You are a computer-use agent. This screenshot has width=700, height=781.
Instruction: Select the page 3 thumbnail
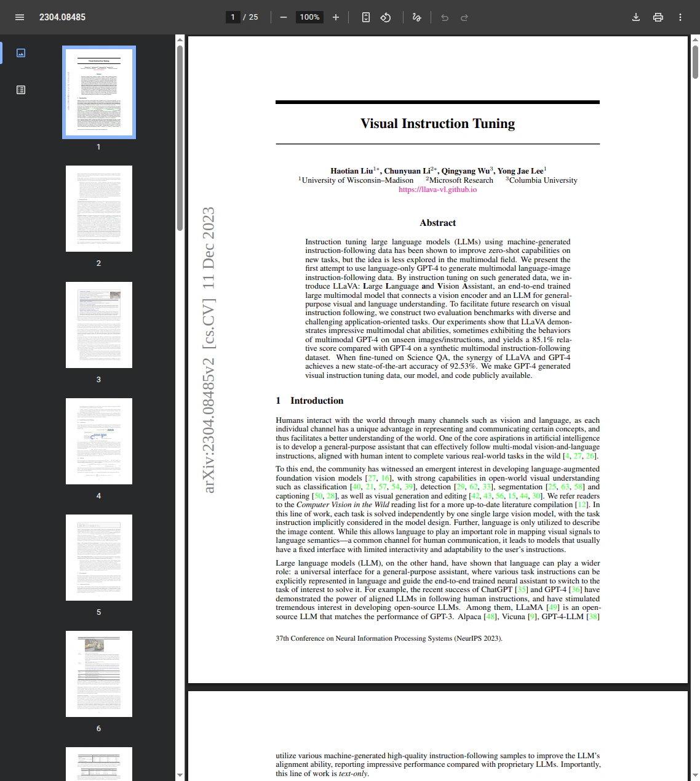(x=98, y=324)
